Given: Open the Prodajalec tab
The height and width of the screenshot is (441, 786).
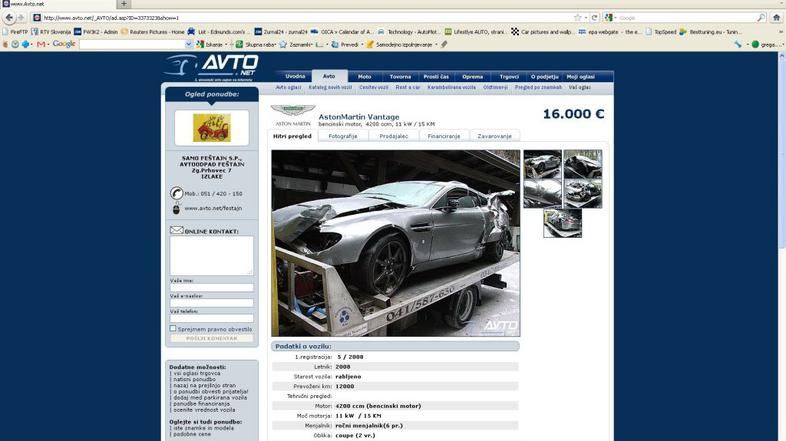Looking at the screenshot, I should pos(394,136).
